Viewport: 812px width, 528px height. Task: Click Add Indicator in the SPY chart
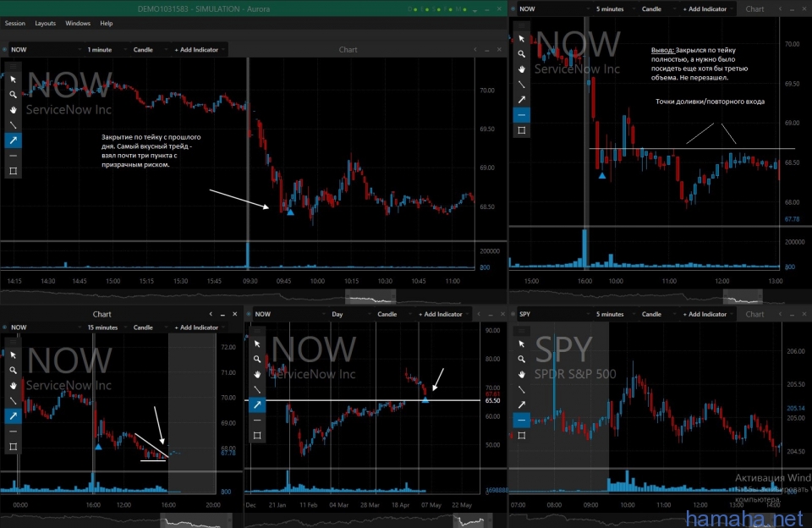706,314
